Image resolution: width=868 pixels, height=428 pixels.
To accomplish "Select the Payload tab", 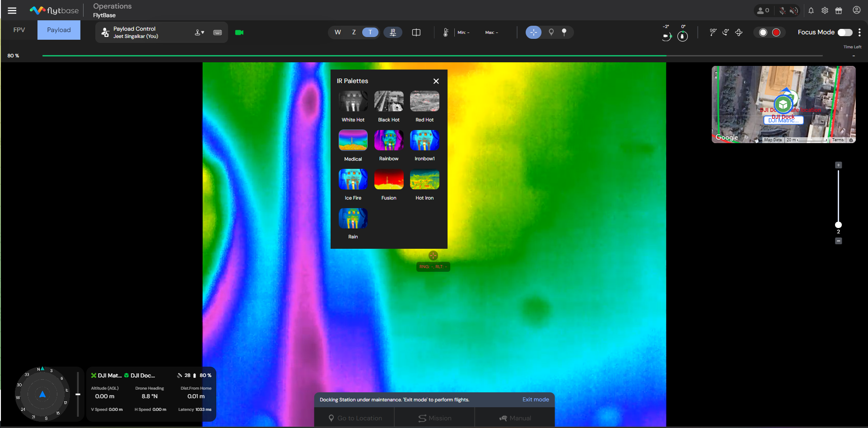I will click(x=59, y=30).
